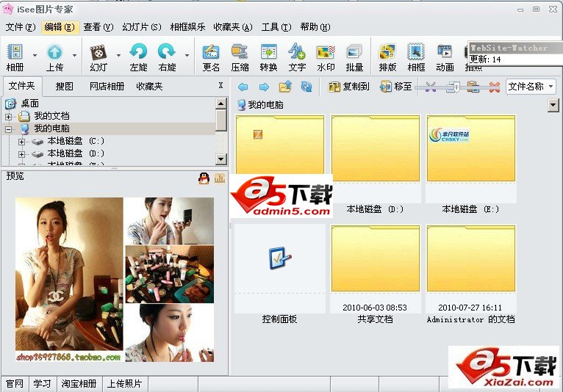Click the 左旋 rotate-left icon
563x392 pixels.
138,55
